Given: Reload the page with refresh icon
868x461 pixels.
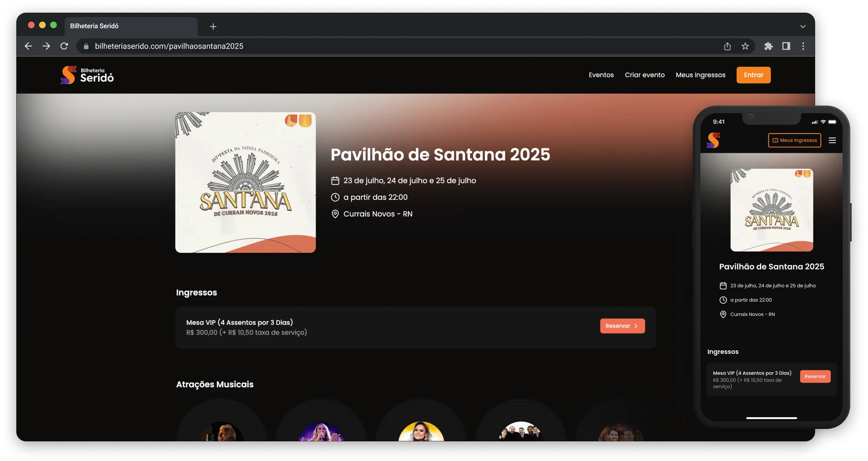Looking at the screenshot, I should 64,46.
